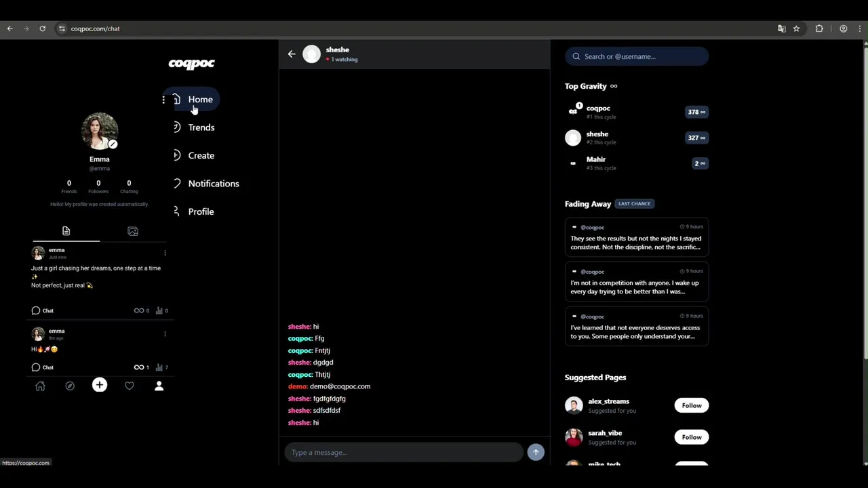Send the message with the arrow button
The image size is (868, 488).
pos(536,452)
